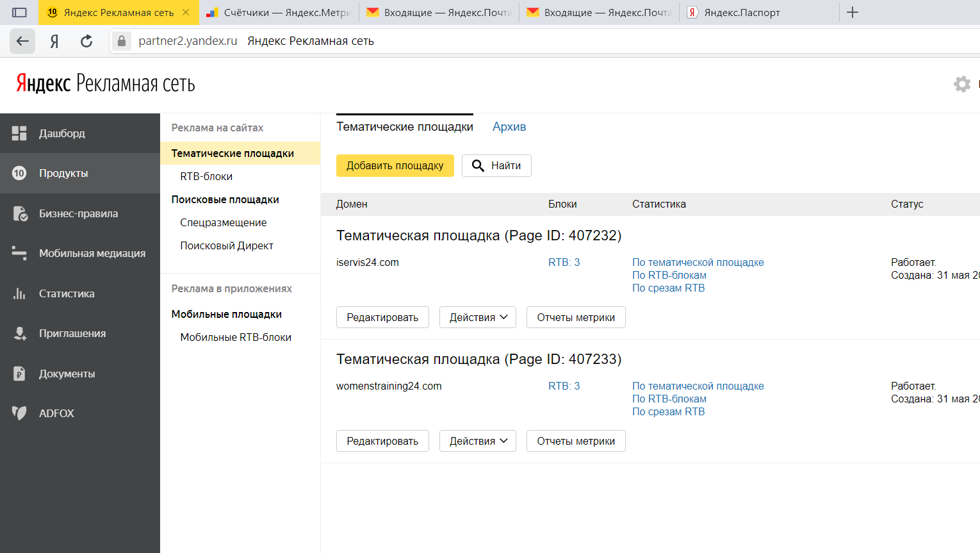
Task: Open Действия dropdown for womenstraining24.com
Action: 478,441
